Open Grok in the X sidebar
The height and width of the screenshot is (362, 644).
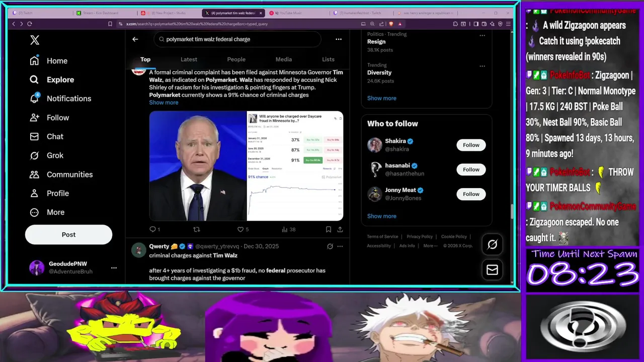[x=46, y=155]
